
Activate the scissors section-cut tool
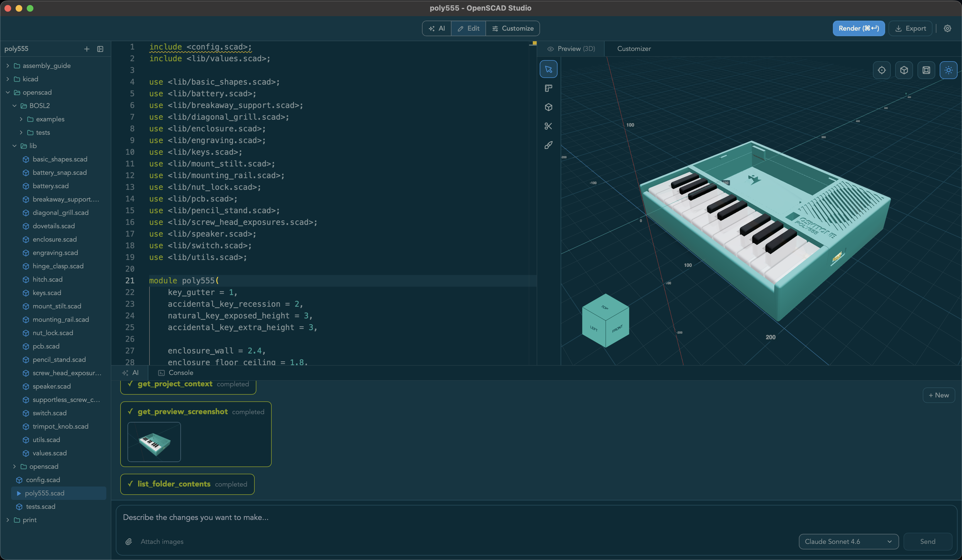548,126
